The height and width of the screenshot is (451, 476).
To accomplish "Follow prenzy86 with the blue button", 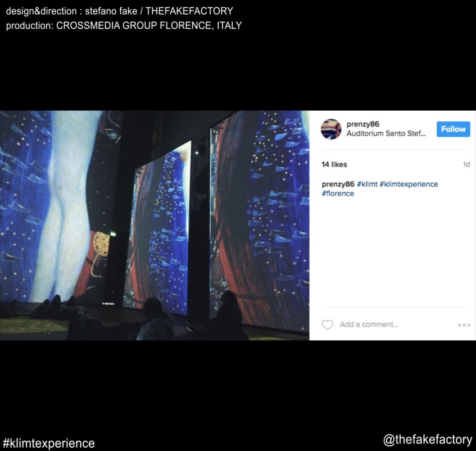I will (x=453, y=129).
